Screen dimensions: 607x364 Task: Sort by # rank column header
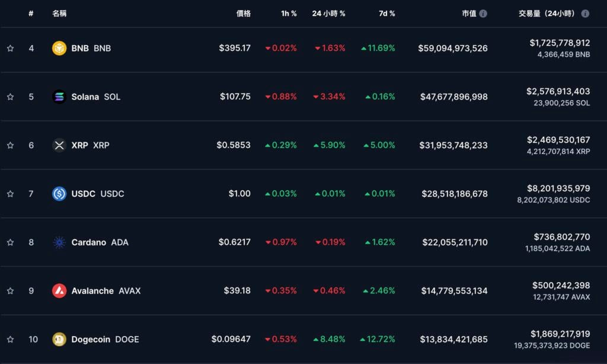(x=31, y=14)
